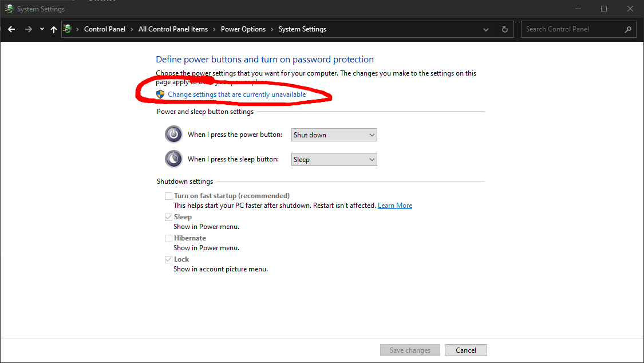644x363 pixels.
Task: Uncheck the Sleep checkbox
Action: coord(168,217)
